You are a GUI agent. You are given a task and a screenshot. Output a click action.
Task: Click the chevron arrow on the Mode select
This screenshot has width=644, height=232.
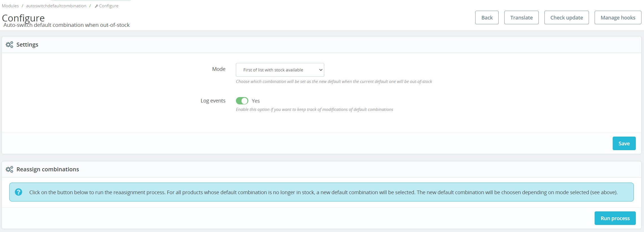coord(321,70)
